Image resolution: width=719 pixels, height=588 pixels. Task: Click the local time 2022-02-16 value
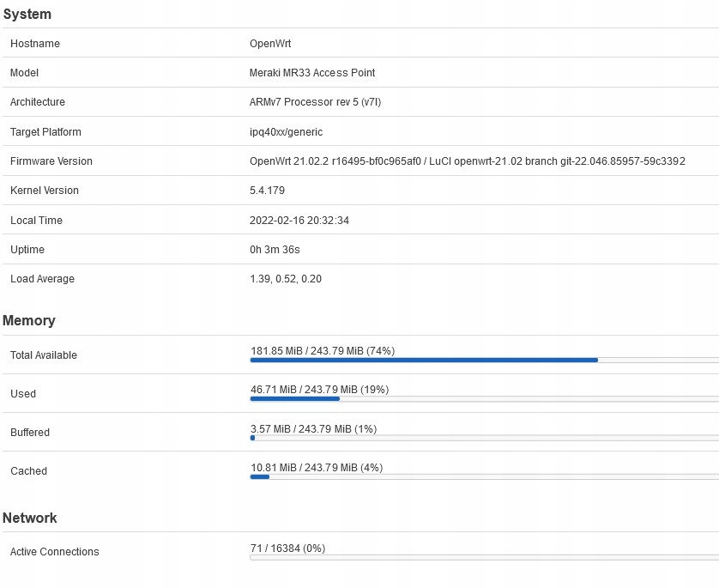point(299,221)
